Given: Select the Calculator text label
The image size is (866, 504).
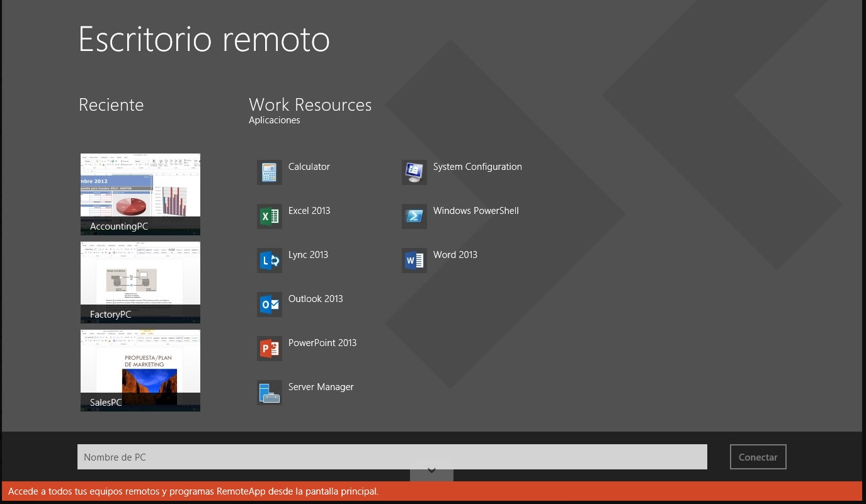Looking at the screenshot, I should pos(309,167).
